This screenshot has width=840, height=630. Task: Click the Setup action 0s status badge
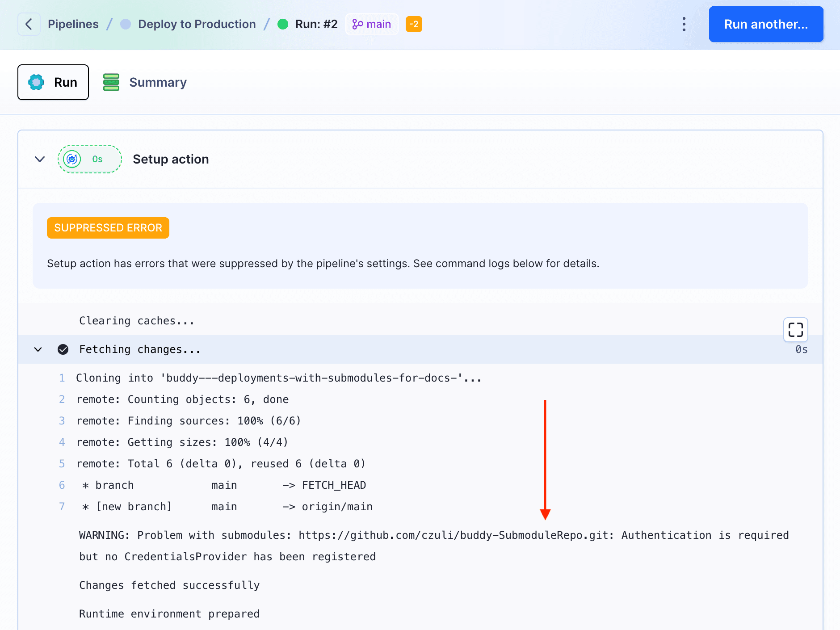(90, 159)
